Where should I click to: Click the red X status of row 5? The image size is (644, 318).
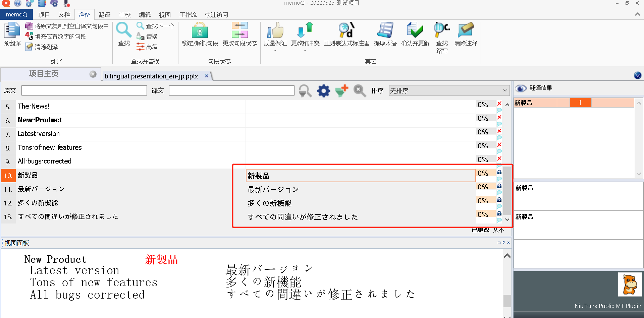[499, 104]
